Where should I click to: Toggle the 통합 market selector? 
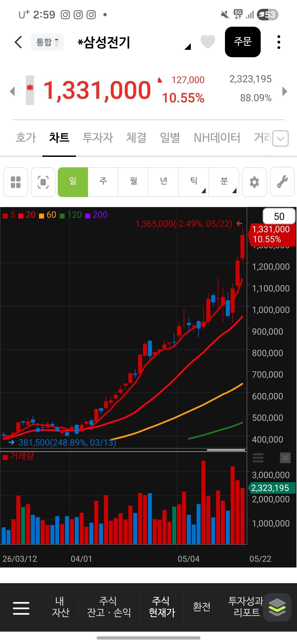[47, 42]
